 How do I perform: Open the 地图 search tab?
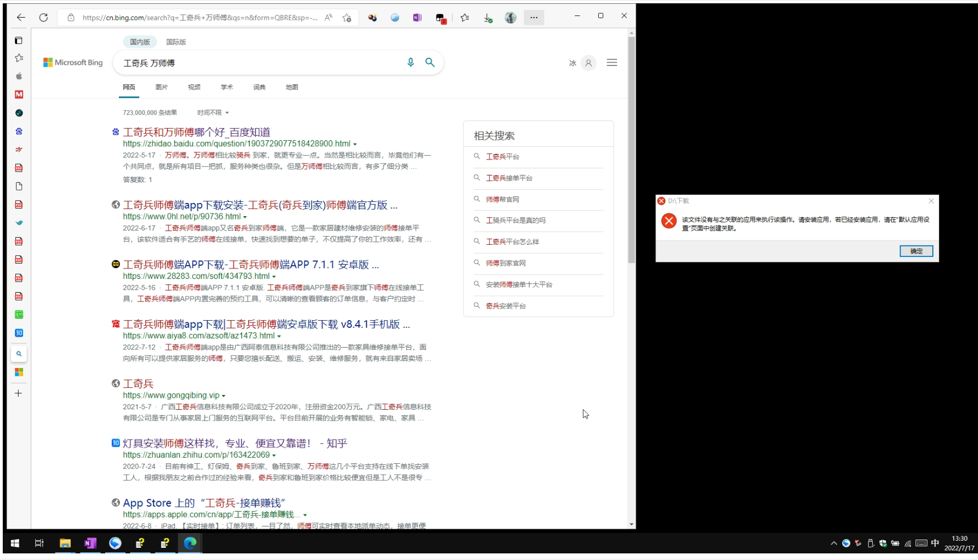(292, 87)
